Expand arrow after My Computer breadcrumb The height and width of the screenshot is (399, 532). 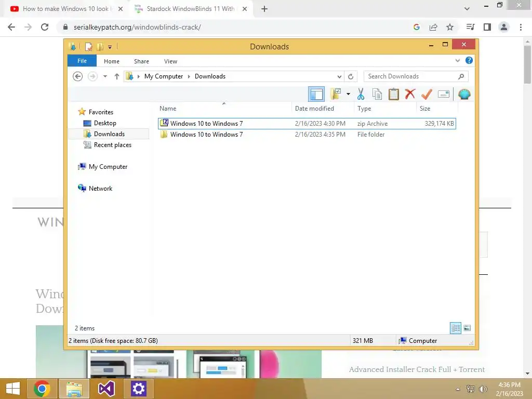tap(189, 76)
